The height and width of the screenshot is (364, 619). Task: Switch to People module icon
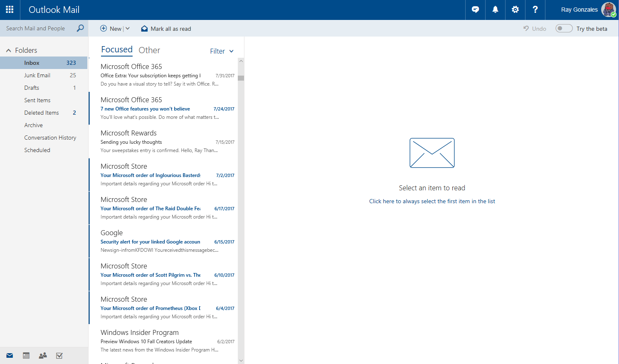pos(43,356)
